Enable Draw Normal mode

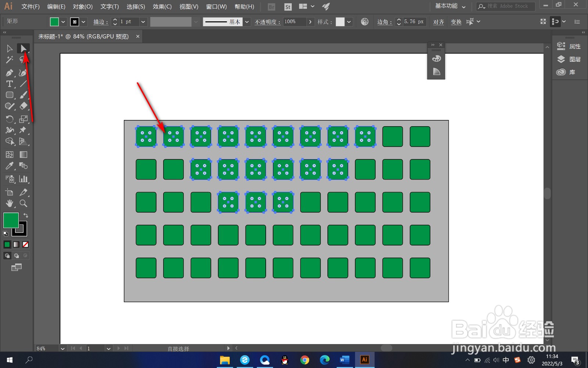tap(7, 255)
